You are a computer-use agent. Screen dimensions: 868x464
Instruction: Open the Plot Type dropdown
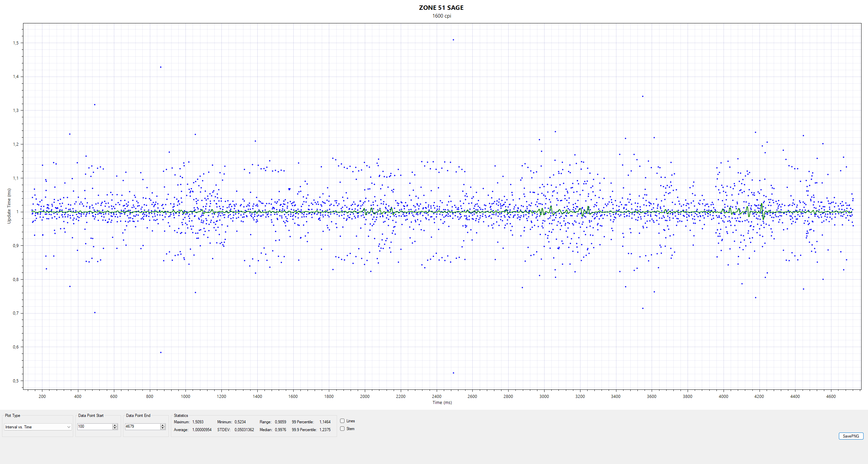click(x=38, y=427)
